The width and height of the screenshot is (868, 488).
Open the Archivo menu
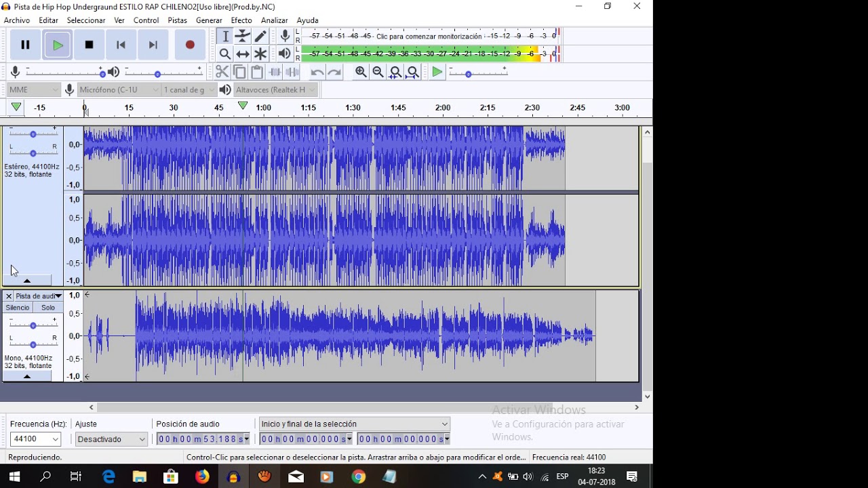tap(17, 20)
